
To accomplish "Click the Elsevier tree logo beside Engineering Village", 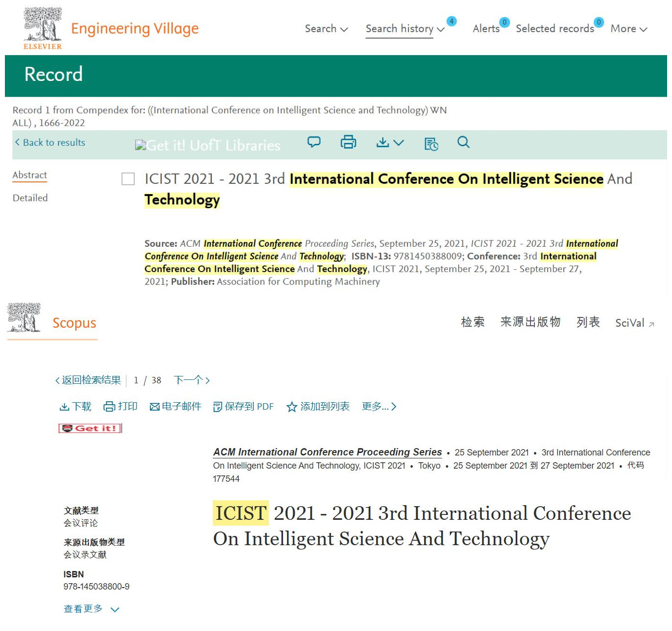I will tap(43, 28).
